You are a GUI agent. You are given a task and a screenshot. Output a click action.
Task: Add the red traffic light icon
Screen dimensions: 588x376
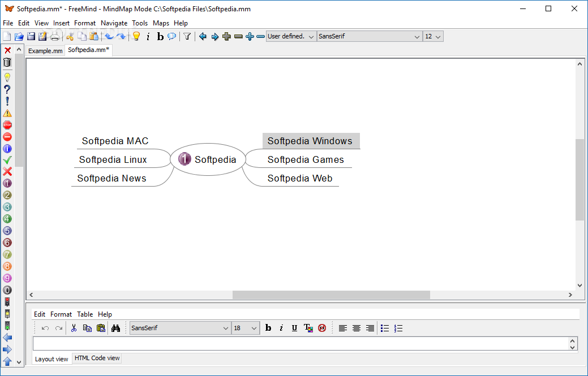(7, 302)
